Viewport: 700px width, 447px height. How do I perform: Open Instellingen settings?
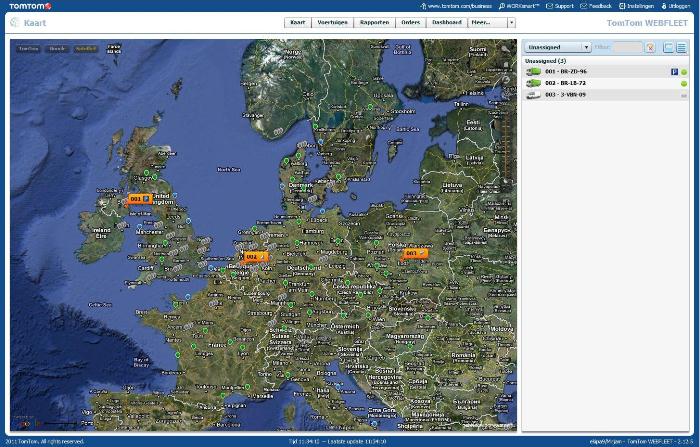tap(637, 6)
